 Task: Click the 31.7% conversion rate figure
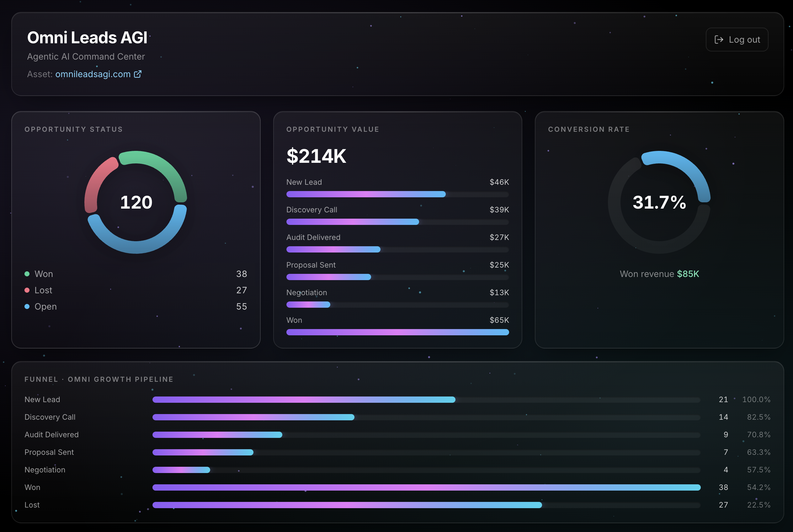click(x=659, y=202)
